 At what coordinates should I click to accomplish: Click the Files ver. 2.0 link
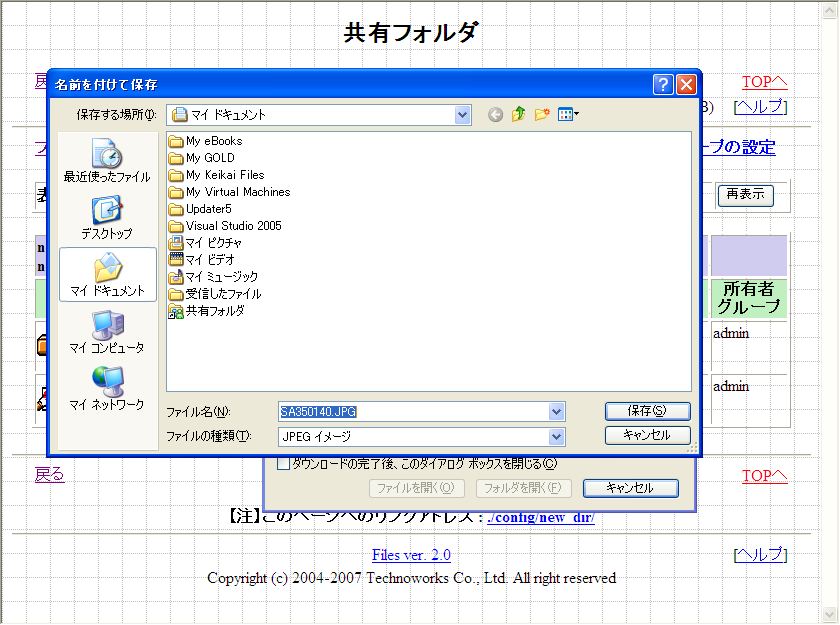point(411,555)
